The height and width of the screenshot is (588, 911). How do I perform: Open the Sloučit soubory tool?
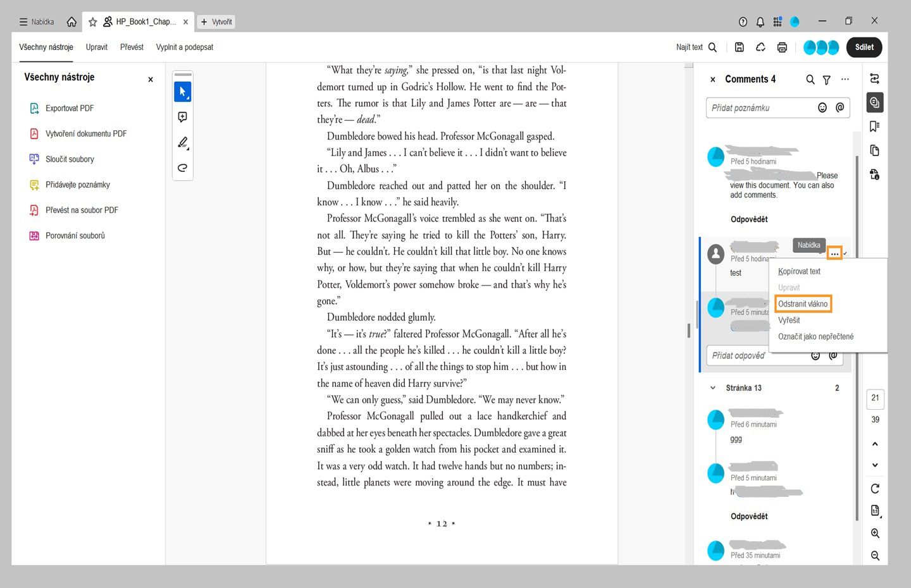(x=62, y=159)
